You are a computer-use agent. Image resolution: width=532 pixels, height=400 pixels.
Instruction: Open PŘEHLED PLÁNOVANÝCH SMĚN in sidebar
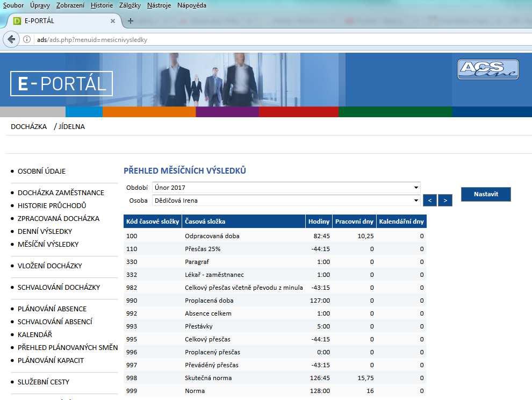[x=68, y=348]
